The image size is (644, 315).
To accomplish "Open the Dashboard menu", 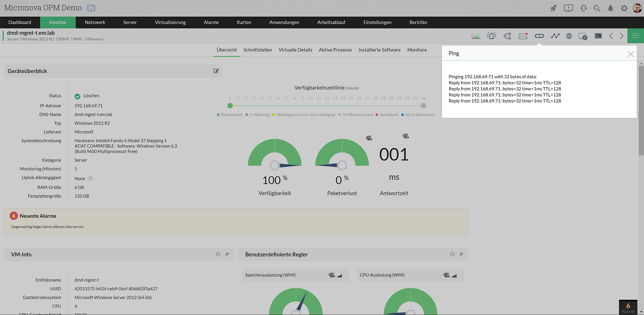I will tap(20, 22).
